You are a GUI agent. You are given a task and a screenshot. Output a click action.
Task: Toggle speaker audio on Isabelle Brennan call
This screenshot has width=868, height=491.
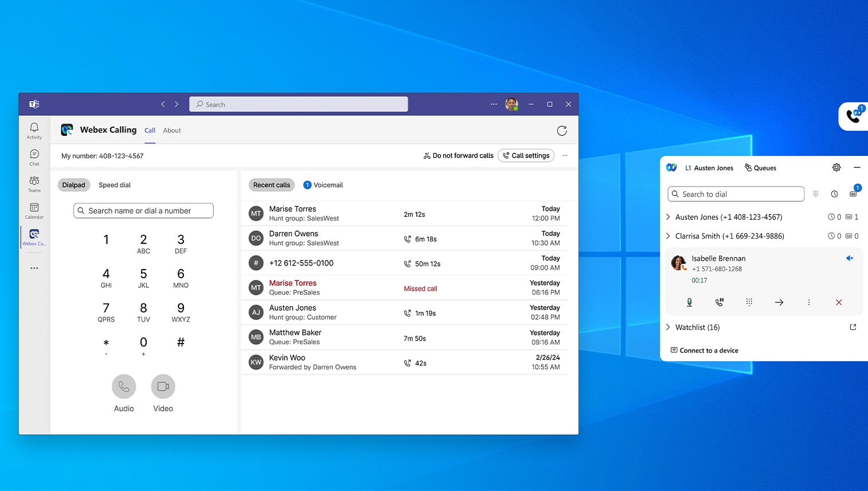(850, 258)
